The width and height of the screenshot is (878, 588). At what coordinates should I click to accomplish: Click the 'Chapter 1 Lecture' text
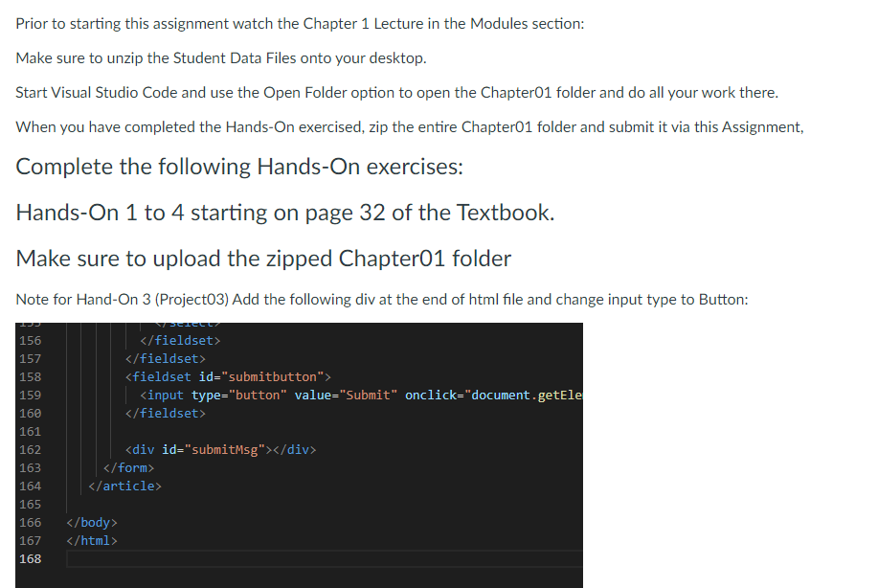point(359,23)
